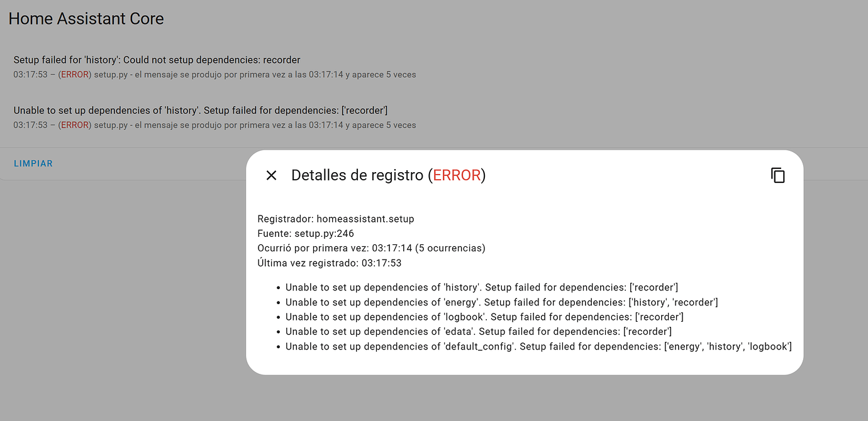
Task: Close the Detalles de registro dialog
Action: [x=271, y=175]
